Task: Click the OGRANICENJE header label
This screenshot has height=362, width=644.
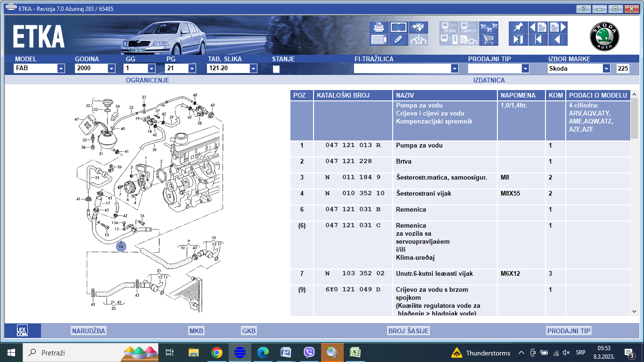Action: (x=148, y=80)
